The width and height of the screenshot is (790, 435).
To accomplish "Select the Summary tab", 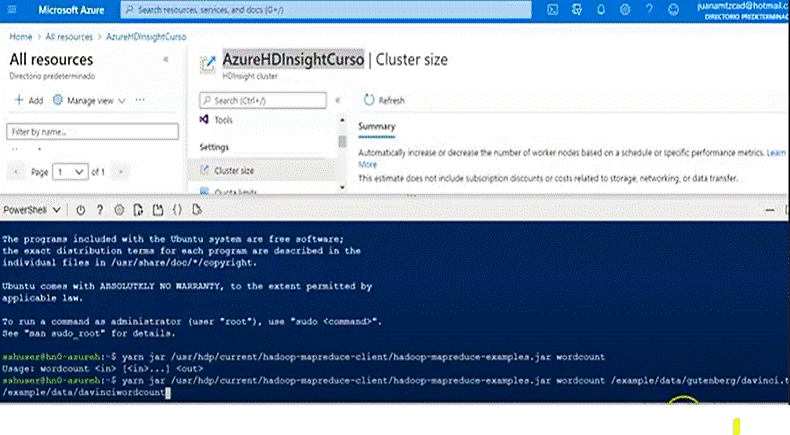I will 376,127.
